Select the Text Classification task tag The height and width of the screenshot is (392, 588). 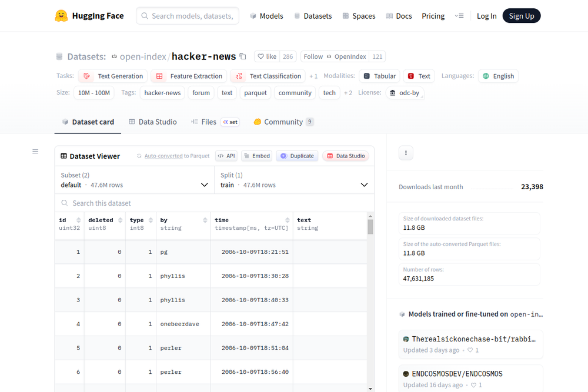pos(268,76)
